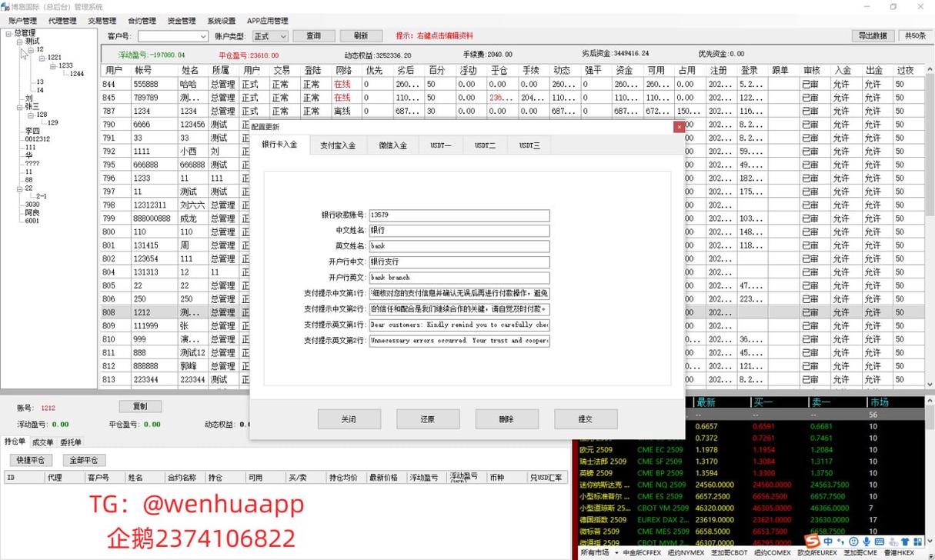Click the 提交 button in dialog
935x560 pixels.
(586, 419)
